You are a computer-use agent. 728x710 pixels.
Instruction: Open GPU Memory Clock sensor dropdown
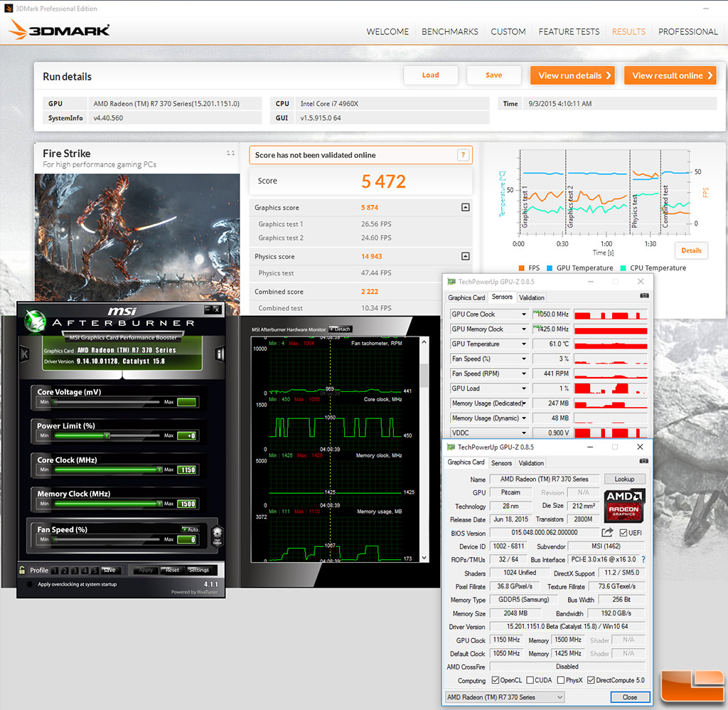[x=524, y=329]
